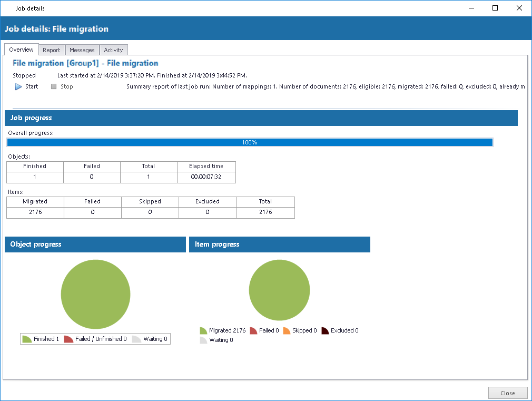Go to the Activity tab
The height and width of the screenshot is (401, 532).
tap(113, 50)
